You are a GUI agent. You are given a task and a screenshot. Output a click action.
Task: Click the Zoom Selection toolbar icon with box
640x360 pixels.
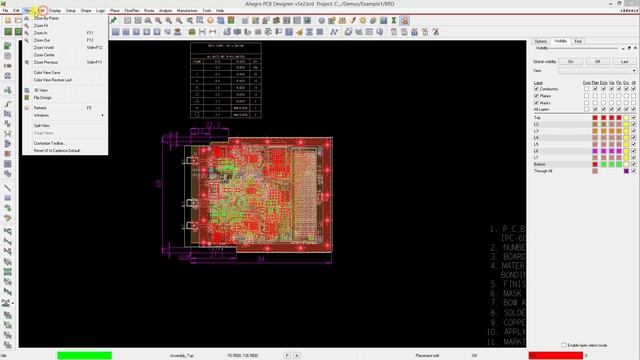[x=200, y=20]
